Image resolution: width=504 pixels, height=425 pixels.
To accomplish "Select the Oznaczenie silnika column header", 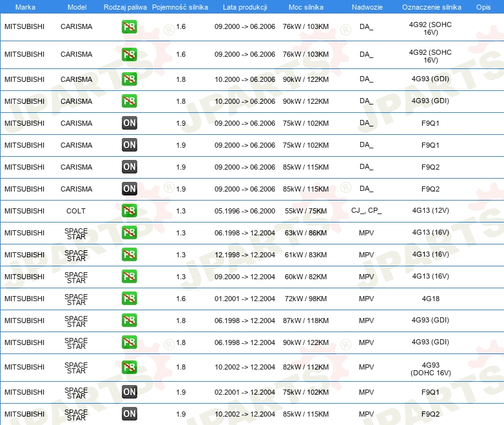I will point(431,6).
